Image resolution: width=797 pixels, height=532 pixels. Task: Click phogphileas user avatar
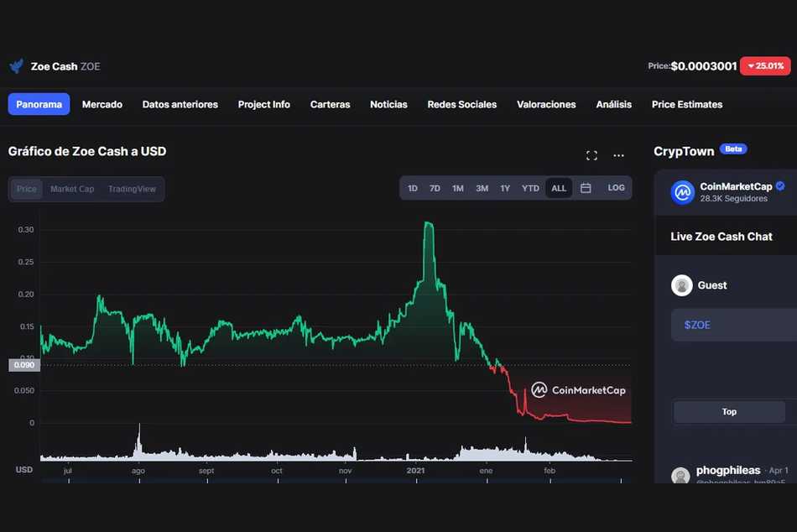coord(680,476)
